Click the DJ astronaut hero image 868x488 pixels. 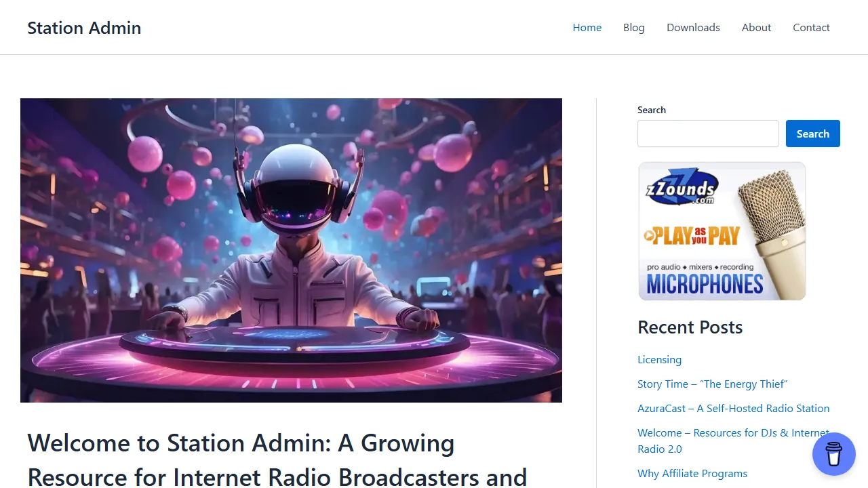point(291,249)
